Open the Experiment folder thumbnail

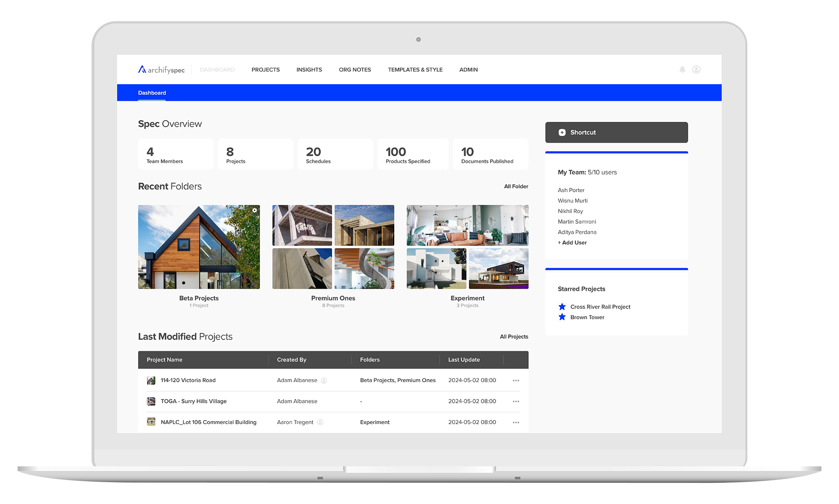click(x=467, y=247)
